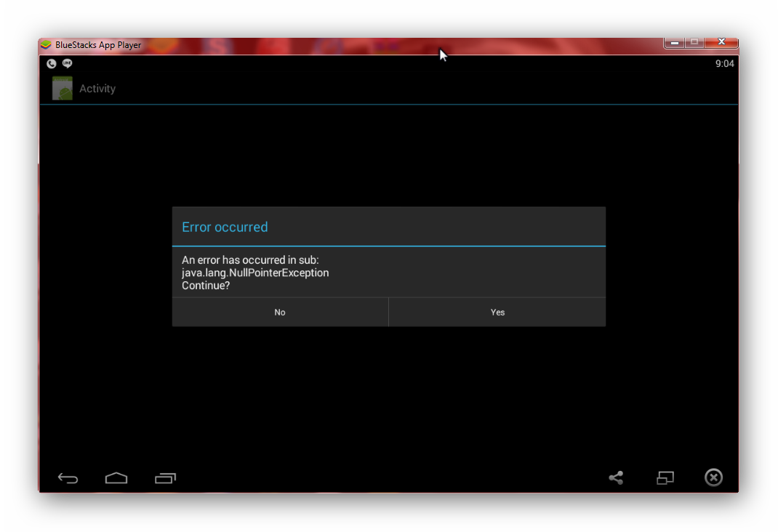
Task: Click the "Error occurred" dialog heading
Action: [225, 227]
